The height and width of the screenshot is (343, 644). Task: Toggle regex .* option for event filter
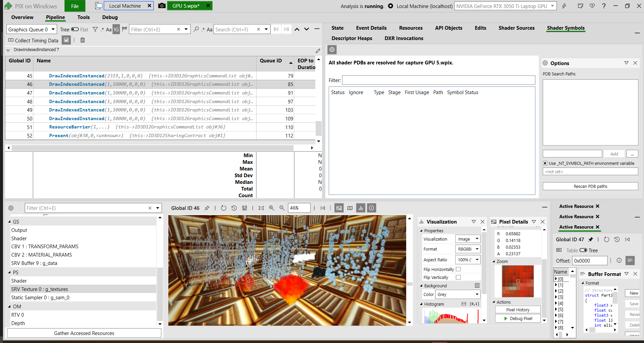(x=102, y=29)
